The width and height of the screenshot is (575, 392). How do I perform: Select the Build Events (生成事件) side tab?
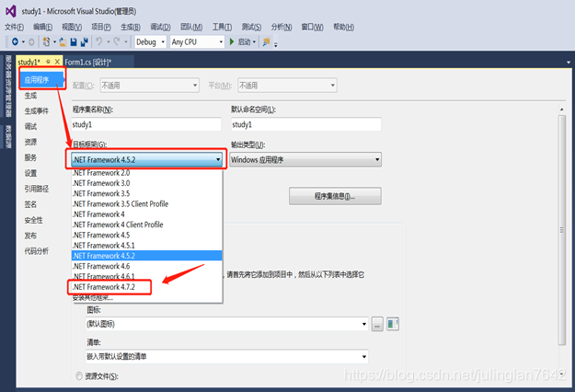tap(37, 110)
